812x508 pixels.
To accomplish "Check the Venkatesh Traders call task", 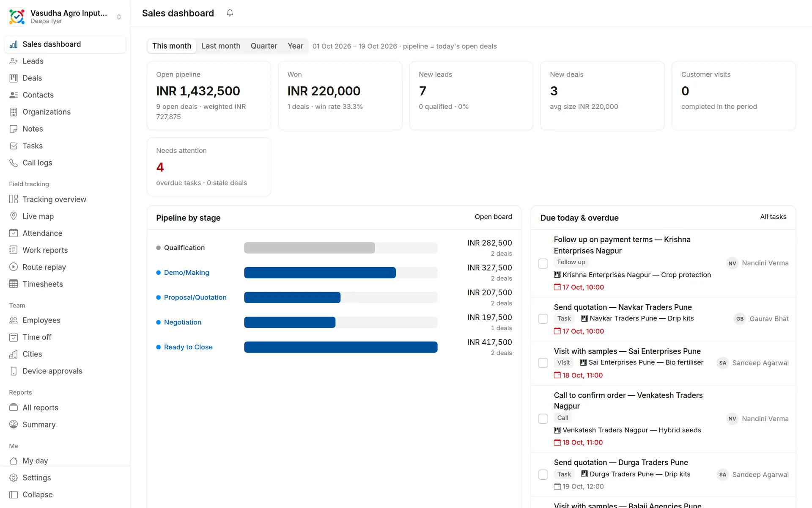I will point(543,419).
